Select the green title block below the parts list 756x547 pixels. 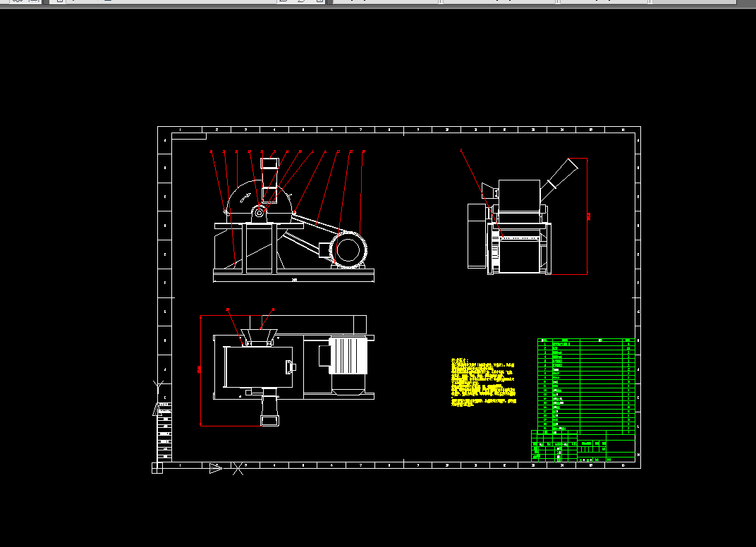click(x=583, y=446)
